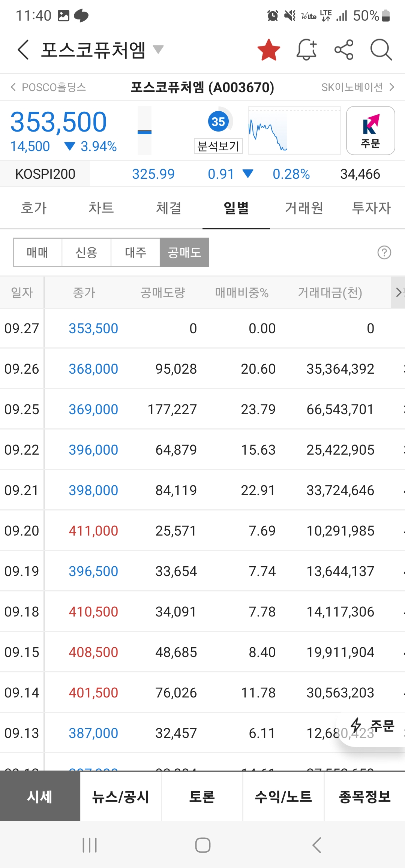Tap the 매매비중% column header
The width and height of the screenshot is (405, 868).
tap(242, 292)
